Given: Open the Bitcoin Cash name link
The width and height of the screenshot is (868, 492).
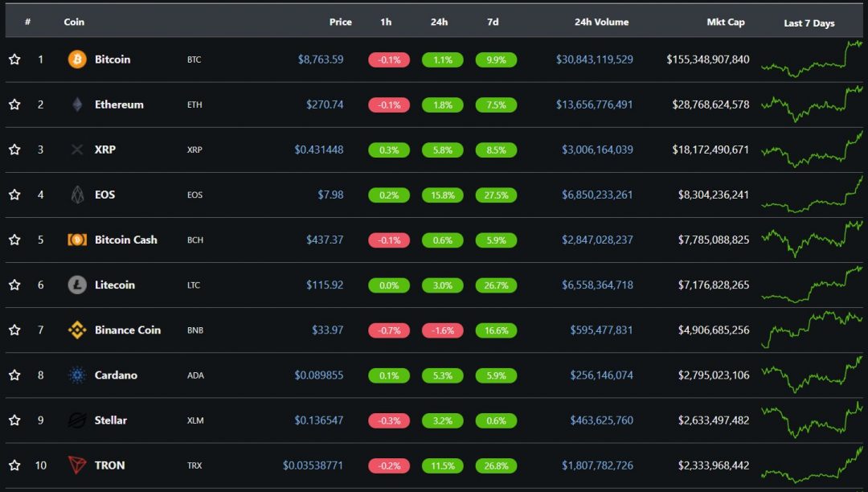Looking at the screenshot, I should click(125, 240).
